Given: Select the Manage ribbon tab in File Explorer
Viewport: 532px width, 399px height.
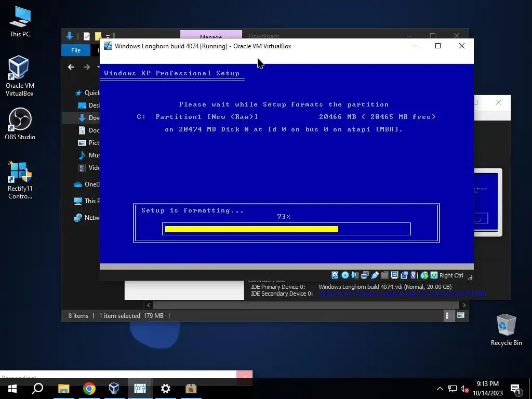Looking at the screenshot, I should [x=211, y=35].
